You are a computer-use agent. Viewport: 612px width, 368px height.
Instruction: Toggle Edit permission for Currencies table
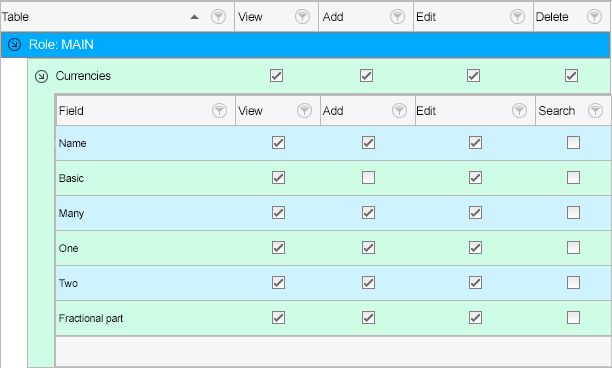473,75
